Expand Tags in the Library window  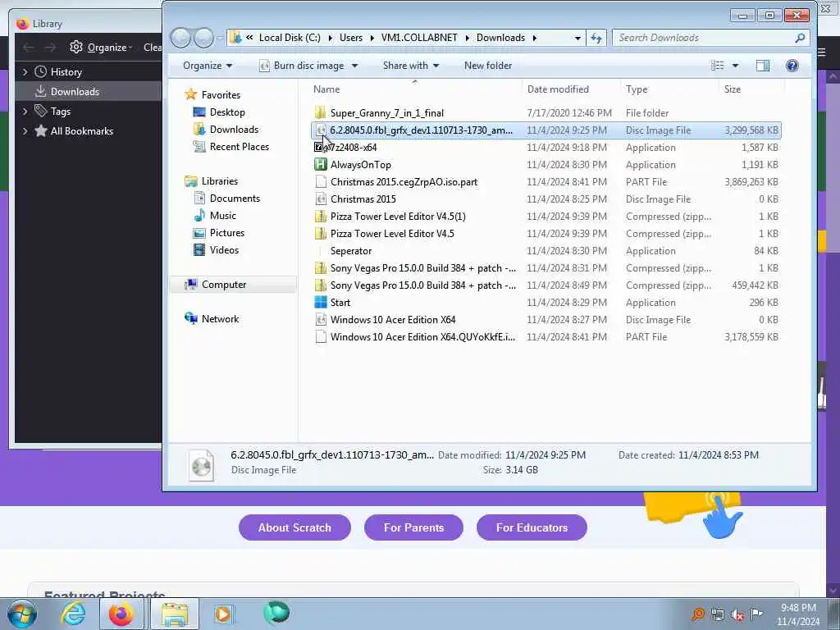coord(25,112)
